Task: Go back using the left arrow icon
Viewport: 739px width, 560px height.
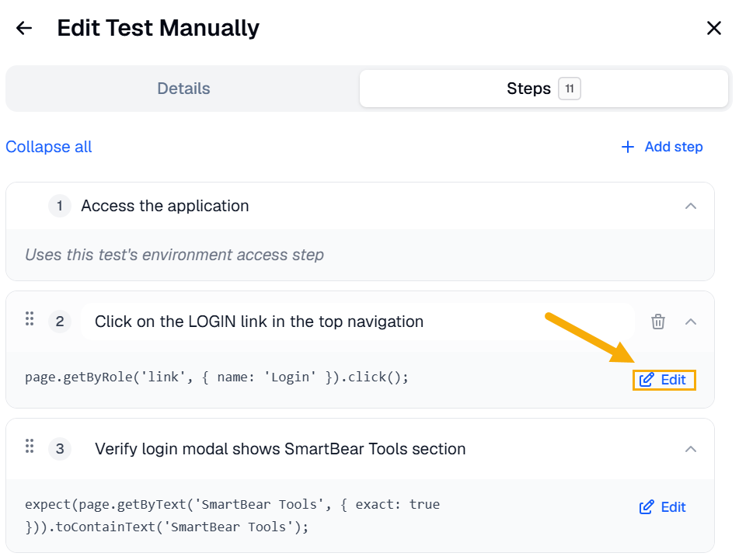Action: point(24,28)
